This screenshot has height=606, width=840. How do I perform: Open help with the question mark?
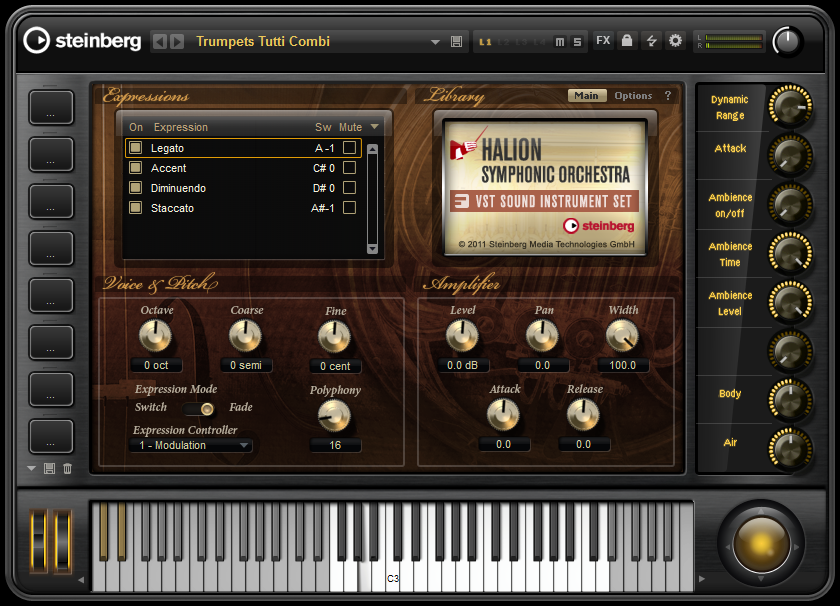click(x=668, y=95)
